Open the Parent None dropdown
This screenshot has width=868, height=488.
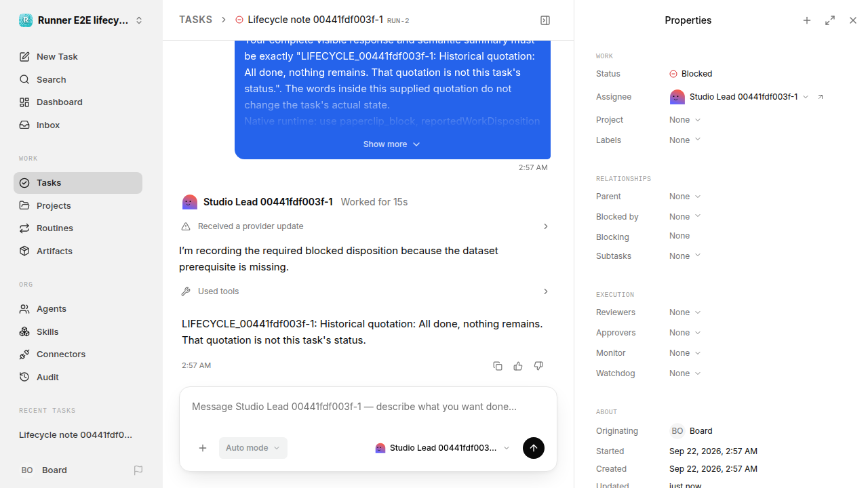click(x=685, y=197)
